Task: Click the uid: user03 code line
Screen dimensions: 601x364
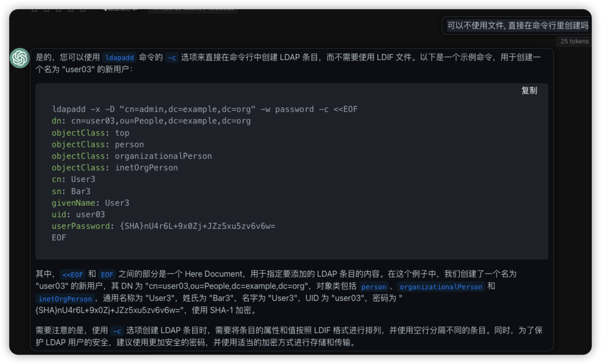Action: pos(78,214)
